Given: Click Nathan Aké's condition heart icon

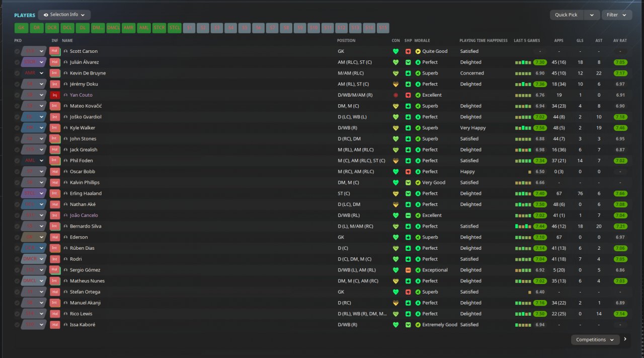Looking at the screenshot, I should (x=395, y=204).
